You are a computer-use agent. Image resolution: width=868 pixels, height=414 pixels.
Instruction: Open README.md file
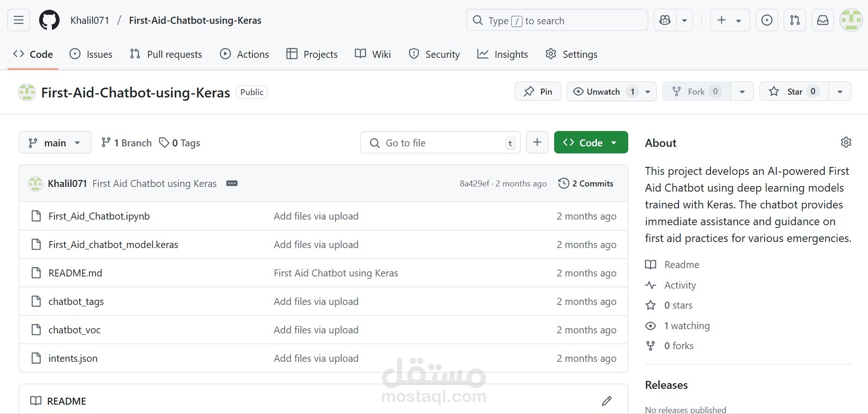click(75, 273)
